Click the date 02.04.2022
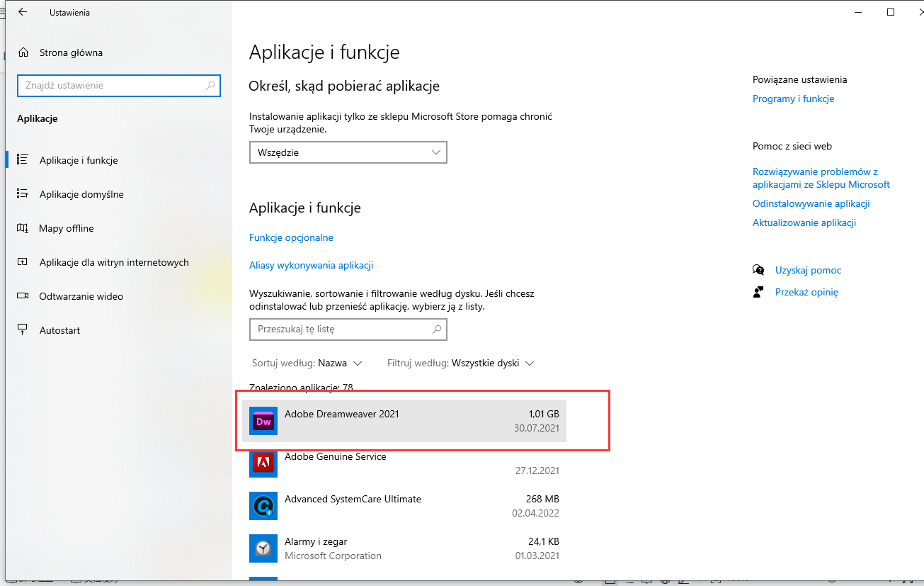Screen dimensions: 924x586 coord(537,513)
